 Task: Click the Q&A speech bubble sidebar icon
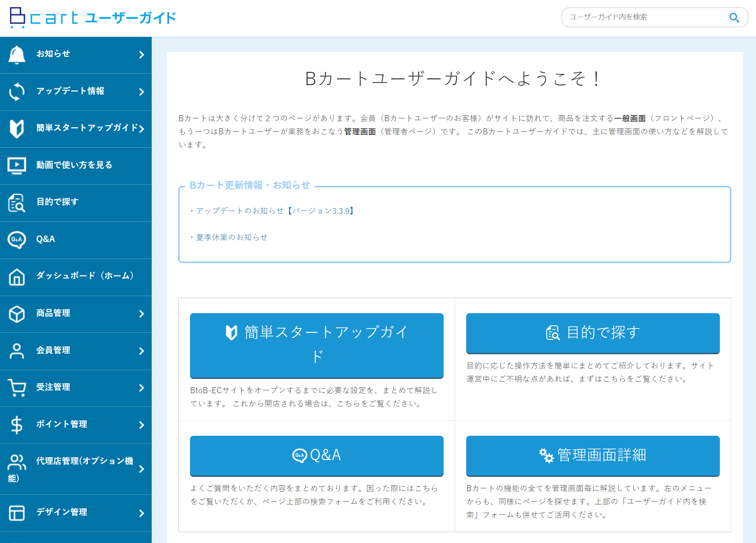pos(17,240)
